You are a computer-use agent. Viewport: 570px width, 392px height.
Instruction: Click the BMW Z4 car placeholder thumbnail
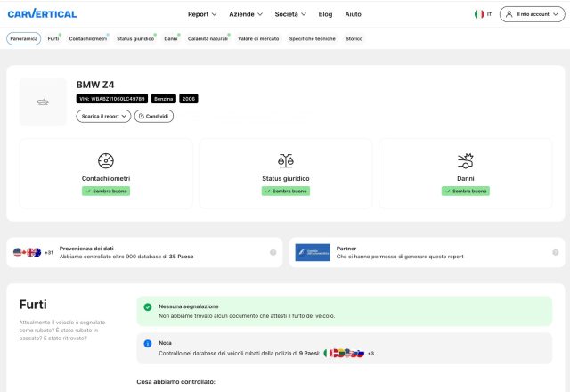point(43,102)
